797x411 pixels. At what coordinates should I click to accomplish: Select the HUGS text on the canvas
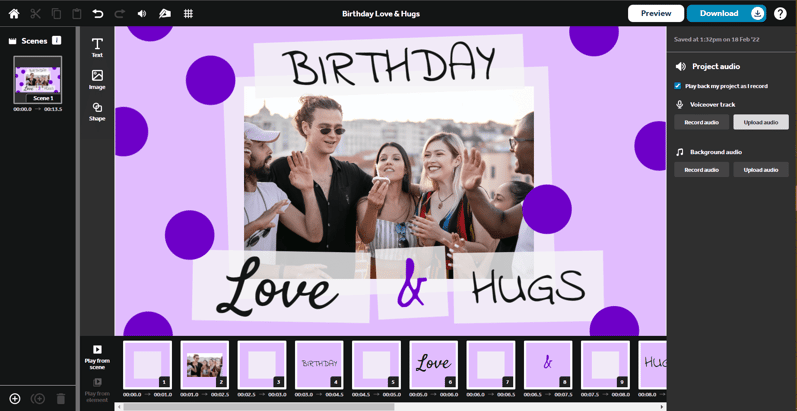(529, 286)
